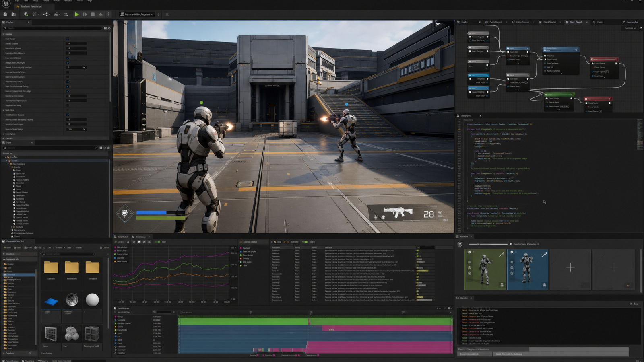Close the code editor tab
The width and height of the screenshot is (644, 362).
tap(480, 115)
